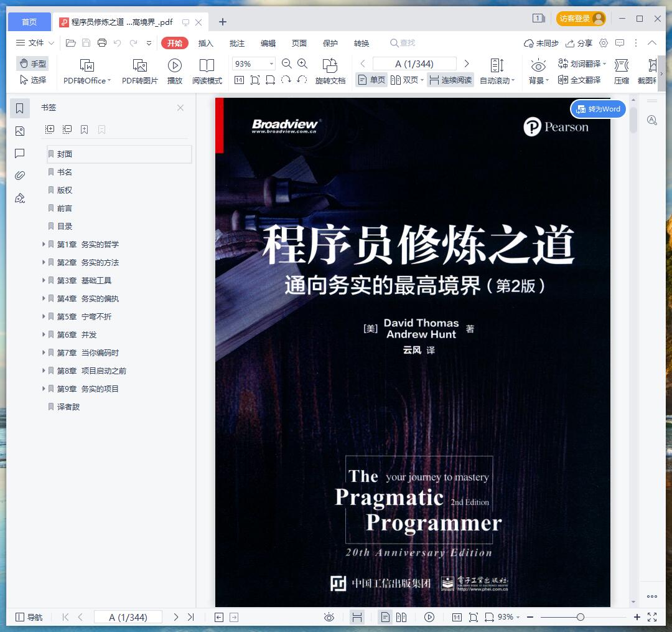Expand the 第2章 务实的方法 bookmark
This screenshot has height=632, width=672.
(44, 262)
